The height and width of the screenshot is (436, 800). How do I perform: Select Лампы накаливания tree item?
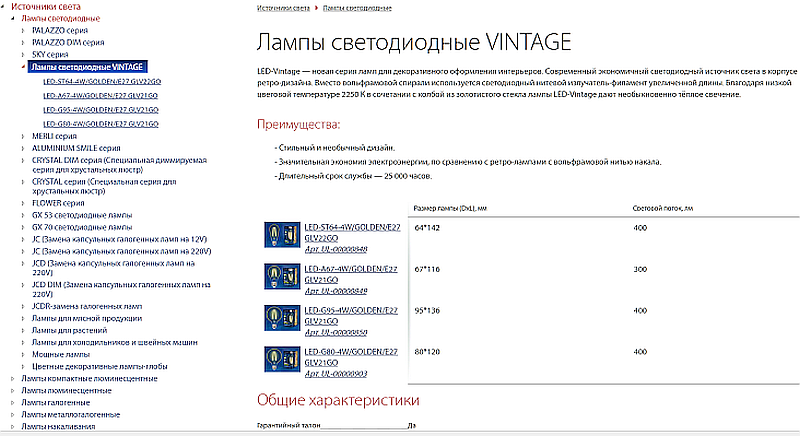click(58, 427)
